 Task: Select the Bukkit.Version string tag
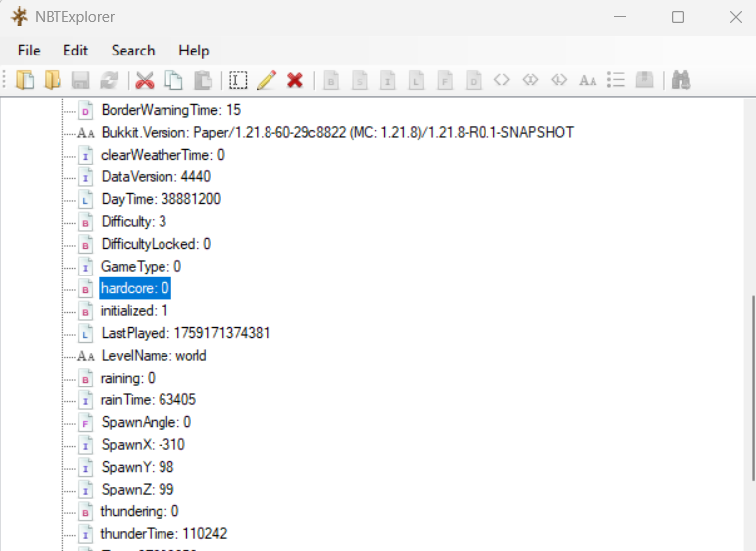point(337,133)
